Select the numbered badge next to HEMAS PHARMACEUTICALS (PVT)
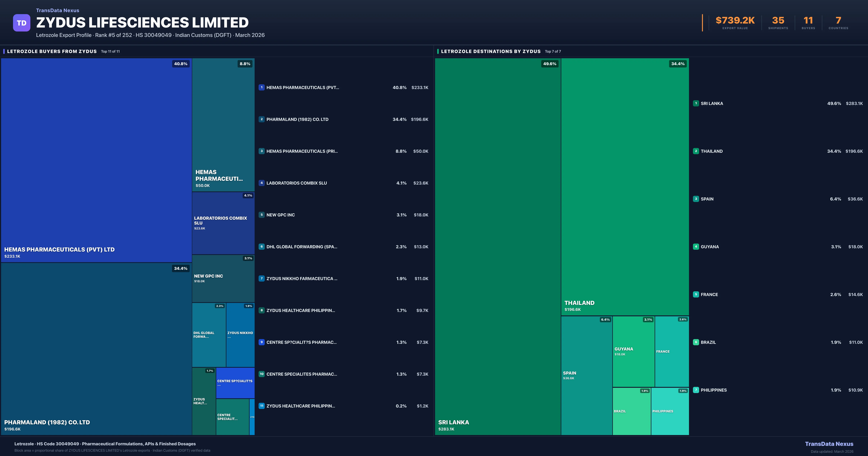868x456 pixels. click(261, 87)
